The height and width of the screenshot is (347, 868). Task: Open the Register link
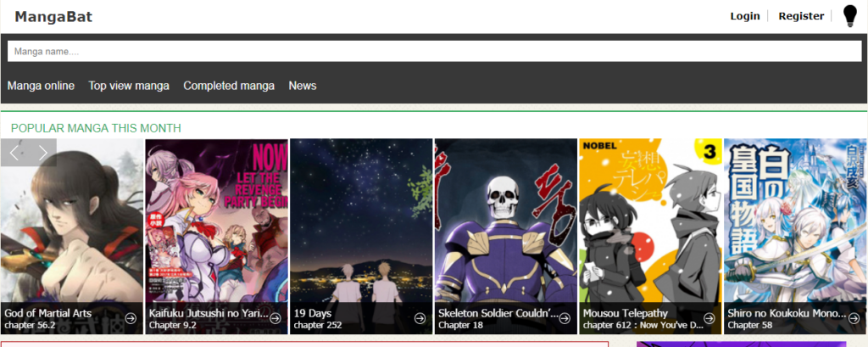click(801, 16)
